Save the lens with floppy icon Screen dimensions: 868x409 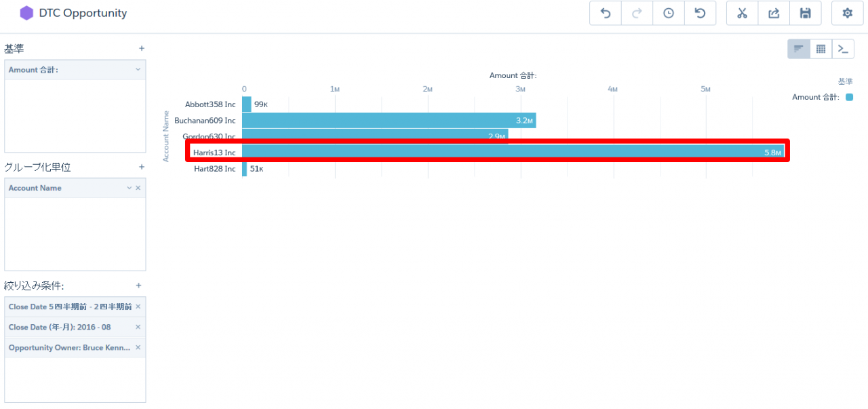tap(805, 14)
